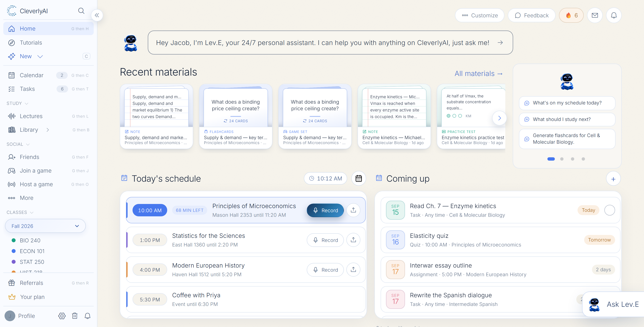The width and height of the screenshot is (644, 327).
Task: Select first answer option on practice test card
Action: 448,116
